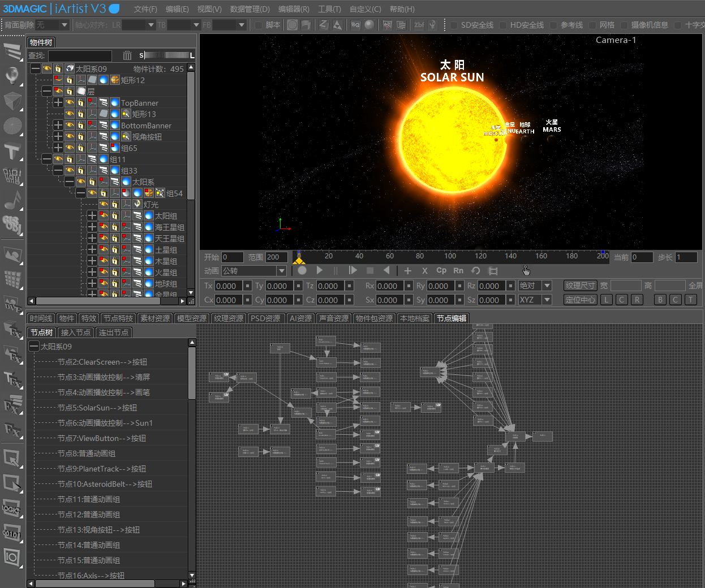
Task: Open the XYZ rotation order dropdown
Action: [547, 300]
